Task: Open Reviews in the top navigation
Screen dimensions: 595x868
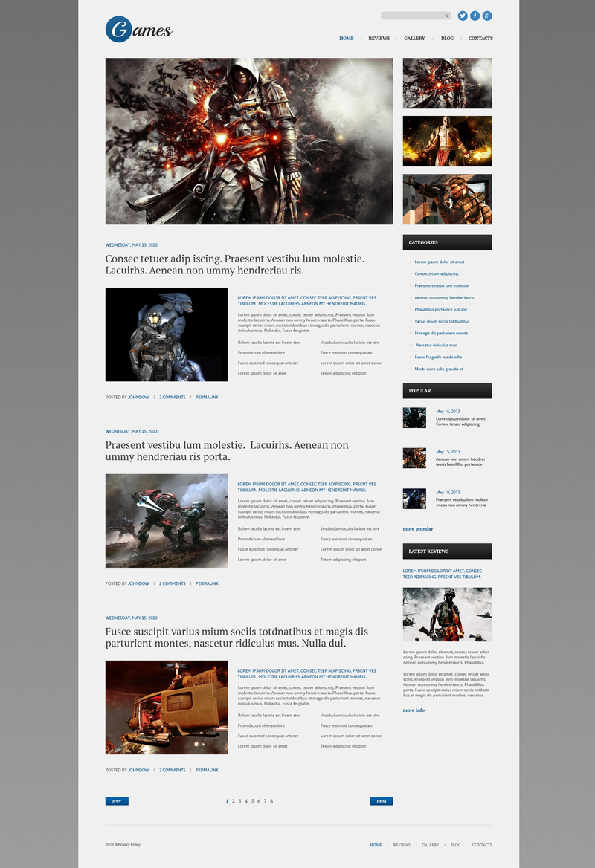Action: click(379, 39)
